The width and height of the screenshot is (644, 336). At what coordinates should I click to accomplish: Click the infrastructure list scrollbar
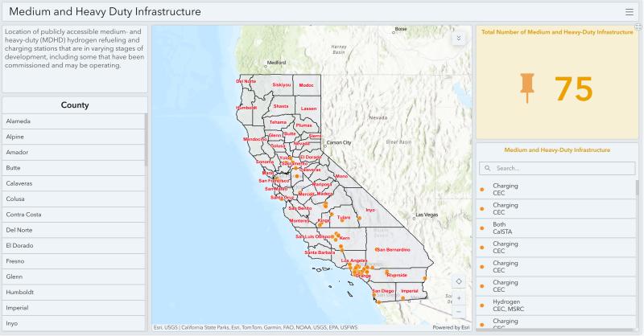[637, 188]
